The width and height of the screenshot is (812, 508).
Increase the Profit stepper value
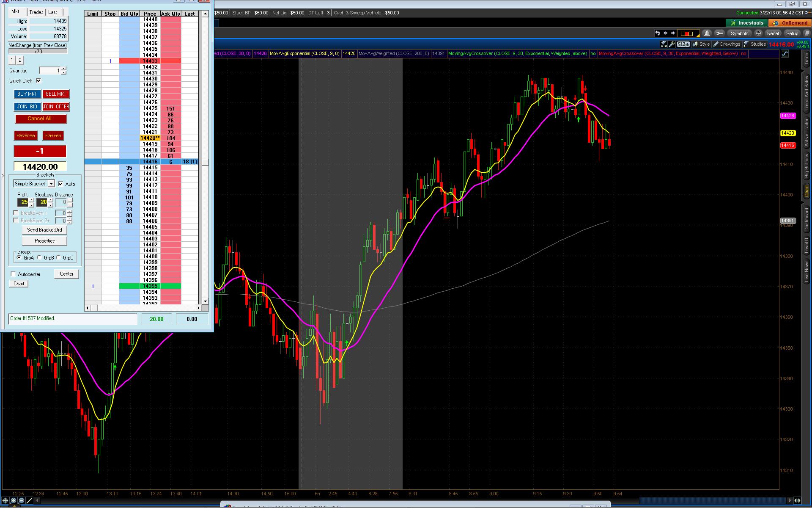click(x=31, y=200)
